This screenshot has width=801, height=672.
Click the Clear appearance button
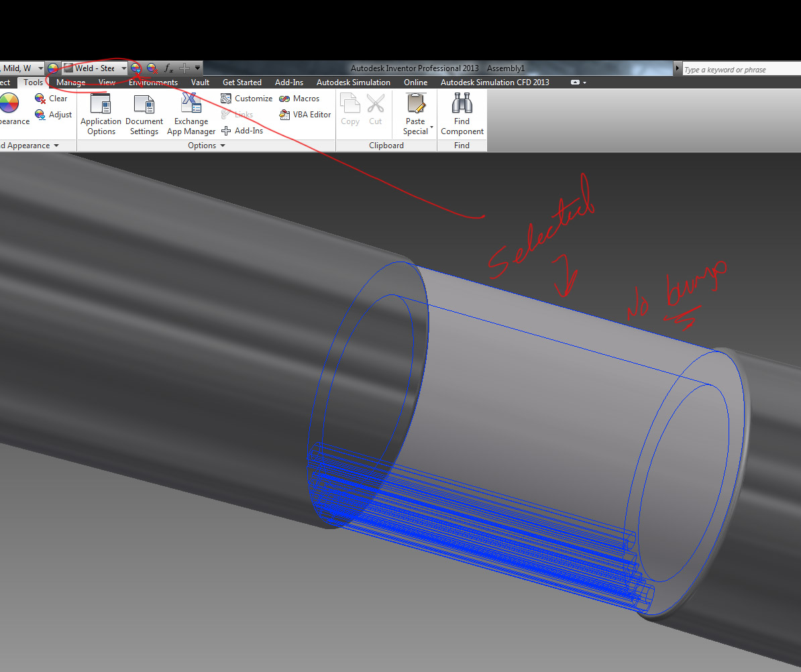pyautogui.click(x=58, y=98)
